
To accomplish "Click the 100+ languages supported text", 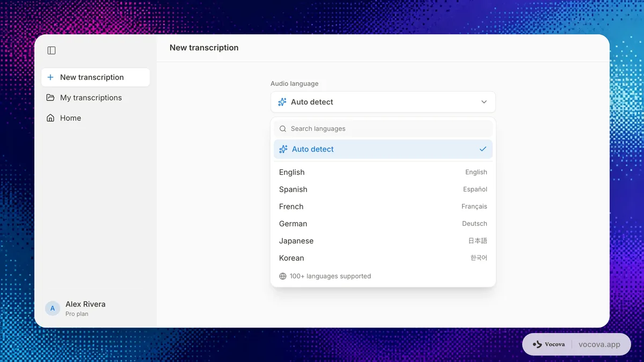I will point(330,276).
